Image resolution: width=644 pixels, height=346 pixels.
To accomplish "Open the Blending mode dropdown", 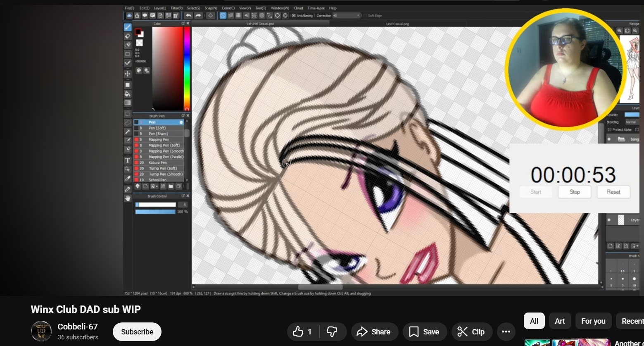I will point(631,122).
